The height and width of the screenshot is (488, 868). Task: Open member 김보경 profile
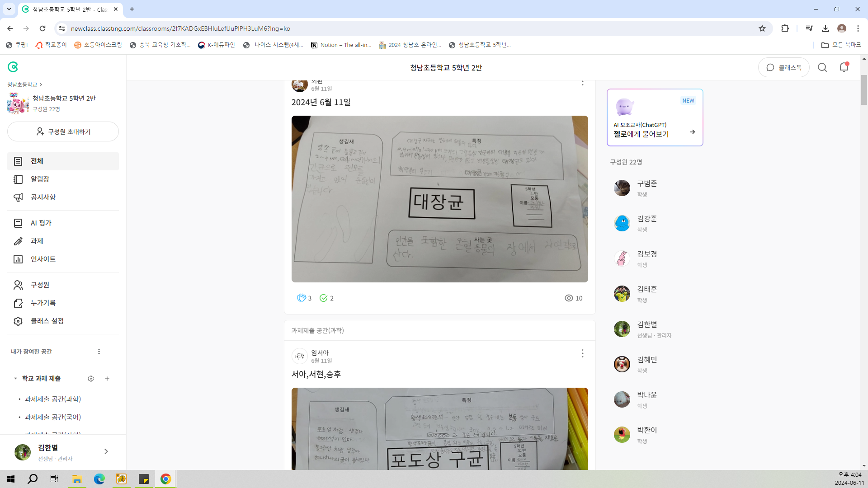pos(655,258)
